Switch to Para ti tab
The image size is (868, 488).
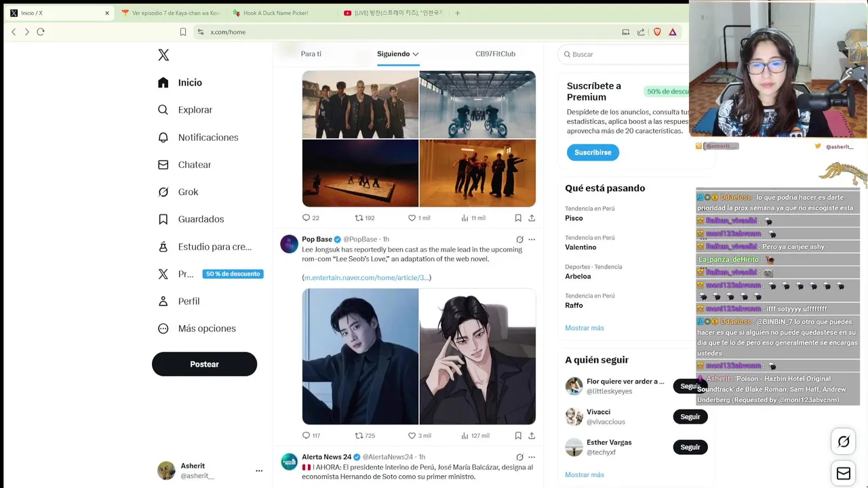pyautogui.click(x=311, y=54)
